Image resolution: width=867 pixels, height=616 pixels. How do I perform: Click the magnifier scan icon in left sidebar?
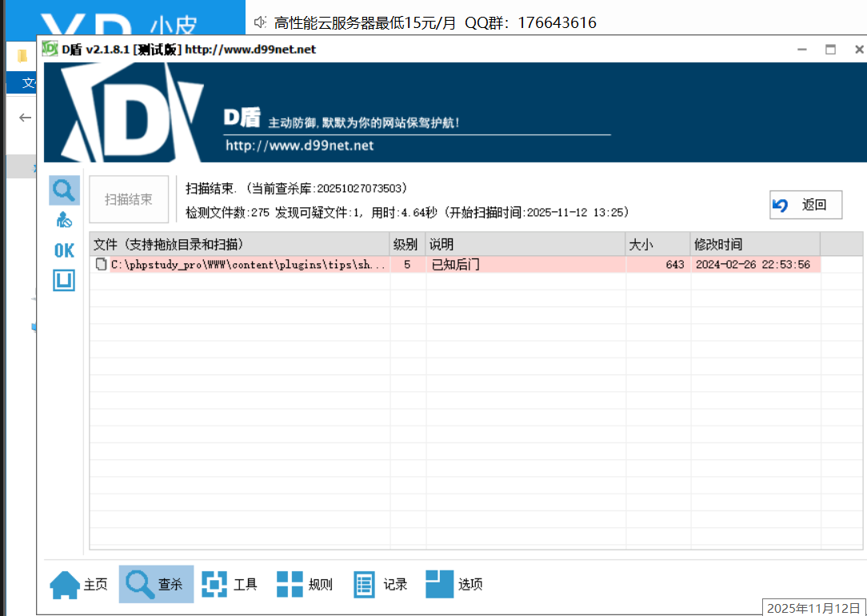click(x=64, y=190)
